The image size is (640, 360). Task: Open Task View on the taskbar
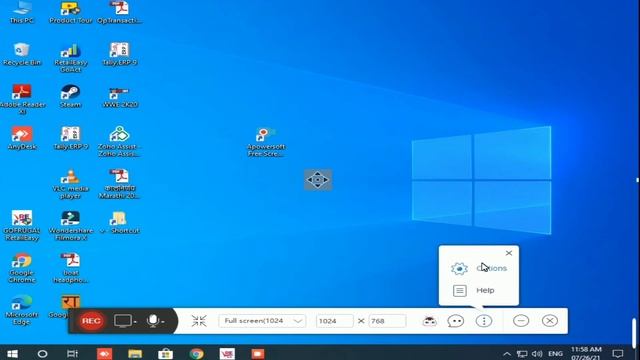click(x=72, y=353)
